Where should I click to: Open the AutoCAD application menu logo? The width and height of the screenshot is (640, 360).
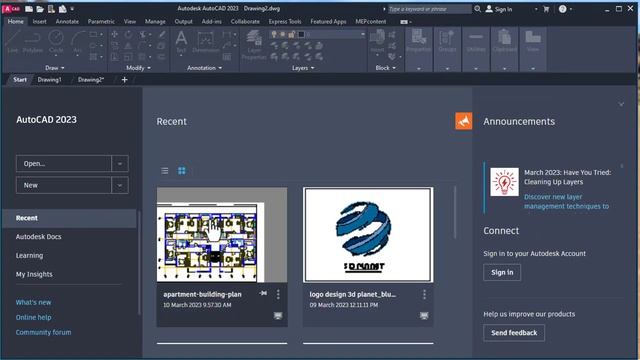click(x=11, y=9)
